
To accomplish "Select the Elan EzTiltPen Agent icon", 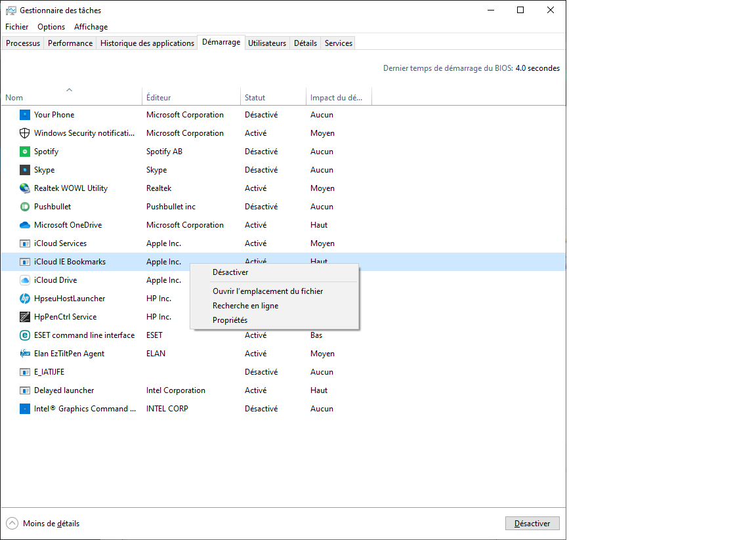I will click(24, 353).
